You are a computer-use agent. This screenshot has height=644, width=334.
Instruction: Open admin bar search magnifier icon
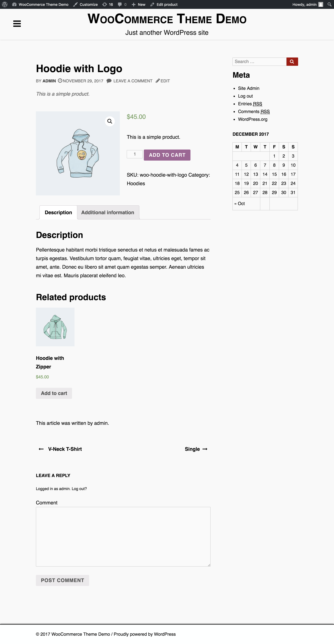(329, 5)
